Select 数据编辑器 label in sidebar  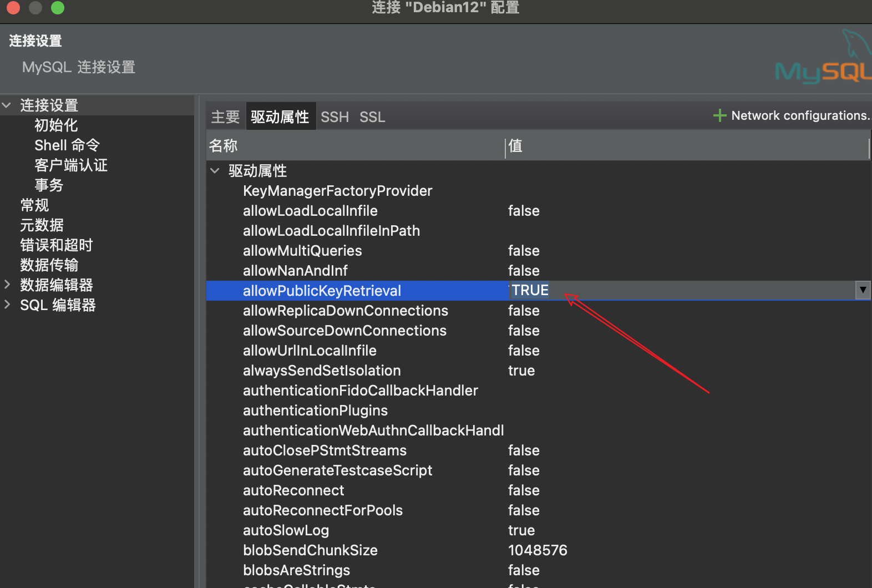click(57, 285)
